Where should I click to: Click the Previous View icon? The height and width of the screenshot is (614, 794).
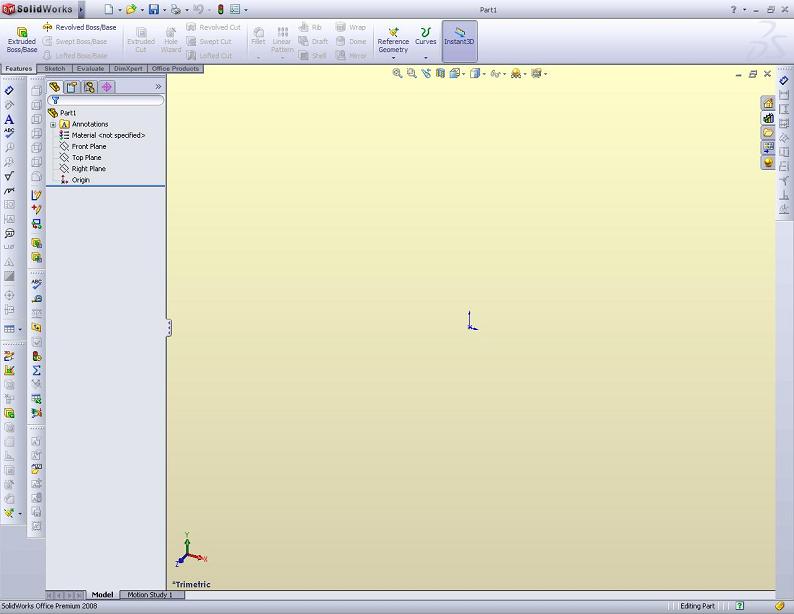tap(426, 73)
